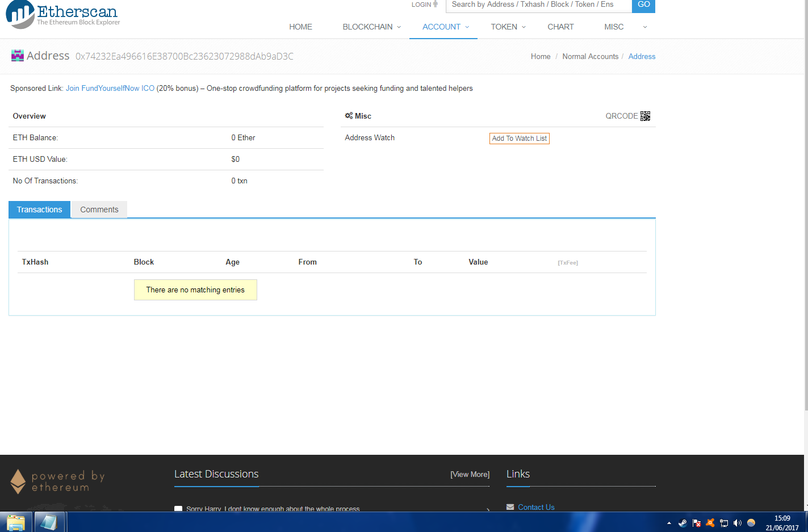This screenshot has width=808, height=532.
Task: Click the address hash 0x74232Ea...
Action: pyautogui.click(x=185, y=56)
